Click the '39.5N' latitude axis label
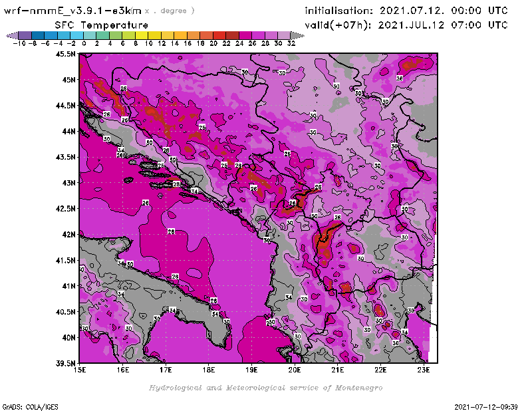 [x=65, y=364]
